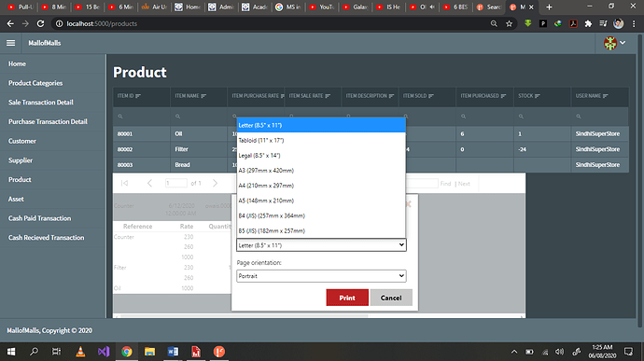This screenshot has height=361, width=644.
Task: Go to Home in sidebar
Action: pyautogui.click(x=17, y=63)
